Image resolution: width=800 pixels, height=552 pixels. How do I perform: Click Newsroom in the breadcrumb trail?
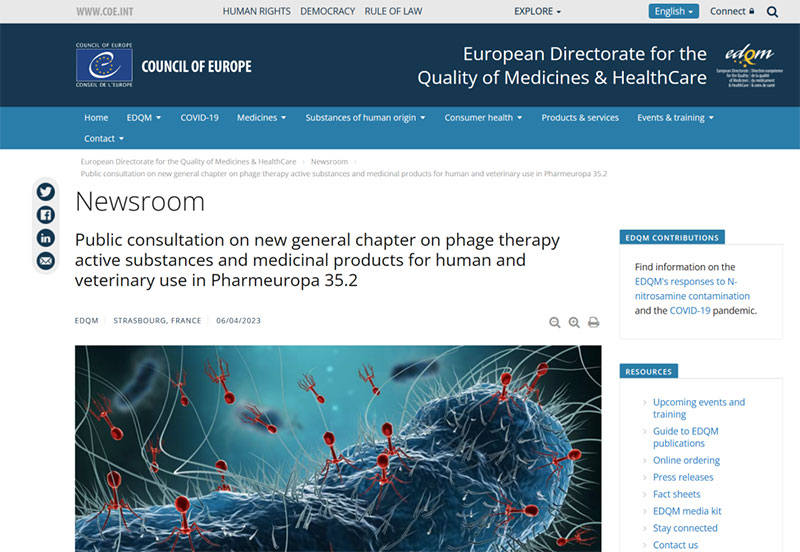pyautogui.click(x=329, y=162)
